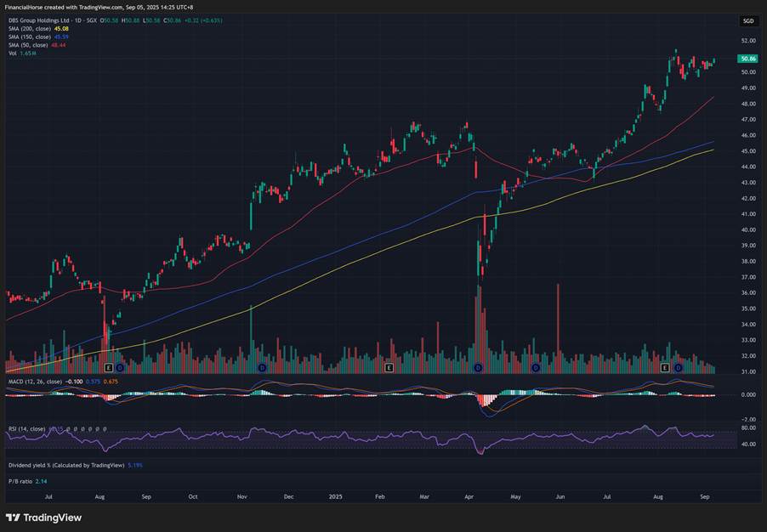Click the Oct label on time axis
Screen dimensions: 767x532
click(193, 497)
